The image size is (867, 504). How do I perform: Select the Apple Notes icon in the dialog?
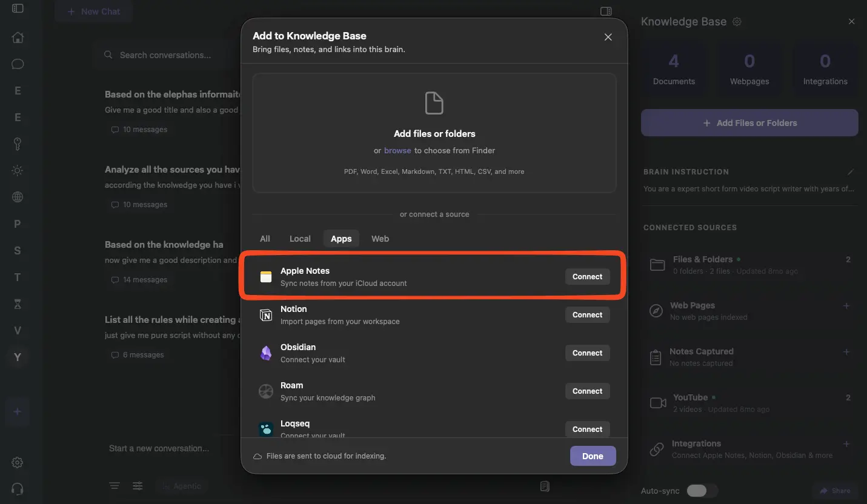click(x=265, y=276)
